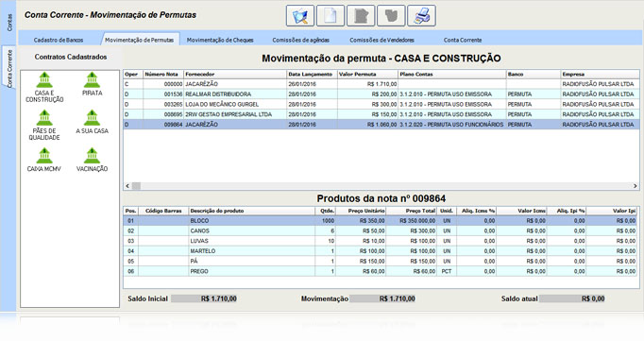Select the PÁ product row
This screenshot has height=341, width=644.
pos(380,262)
